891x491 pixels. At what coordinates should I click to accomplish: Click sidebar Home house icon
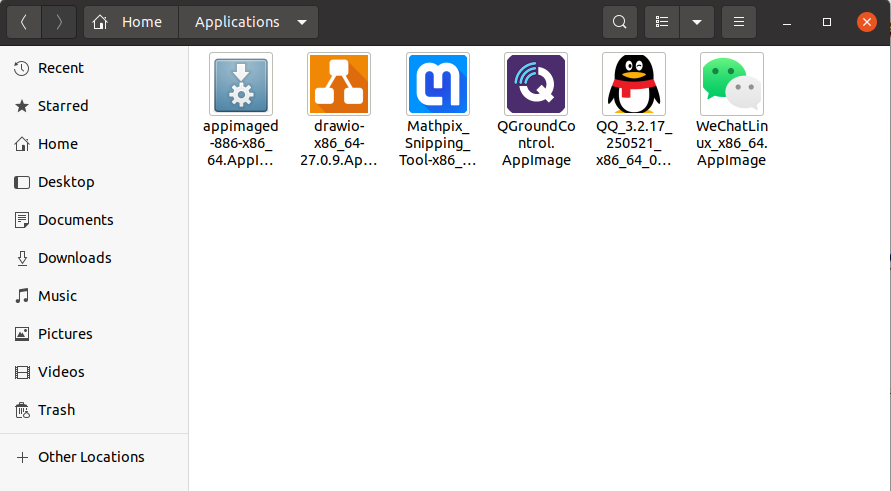click(22, 144)
